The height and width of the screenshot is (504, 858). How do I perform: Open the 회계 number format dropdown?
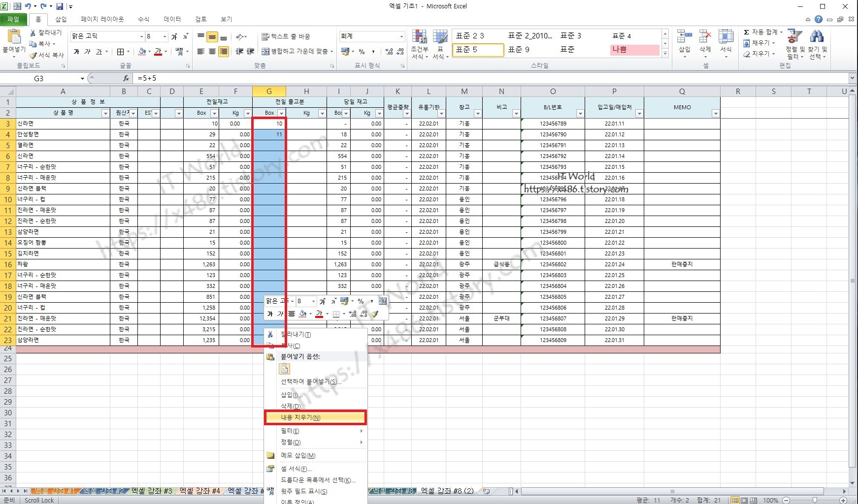click(x=401, y=36)
